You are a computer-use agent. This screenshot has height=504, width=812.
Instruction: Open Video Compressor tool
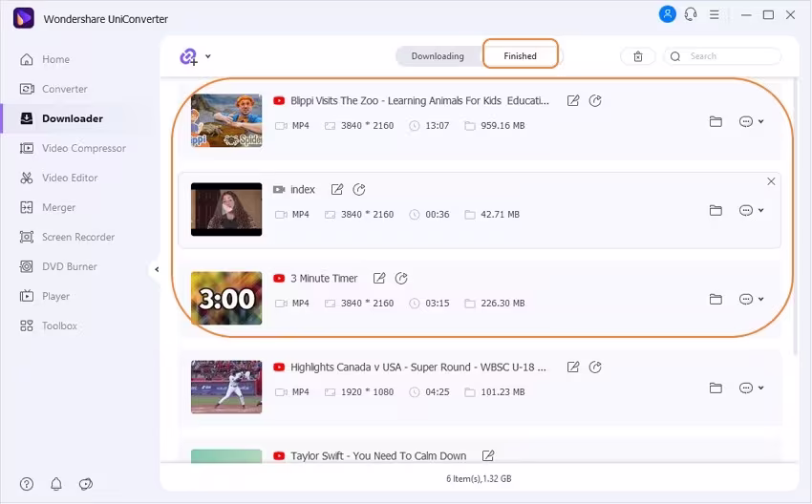(73, 148)
